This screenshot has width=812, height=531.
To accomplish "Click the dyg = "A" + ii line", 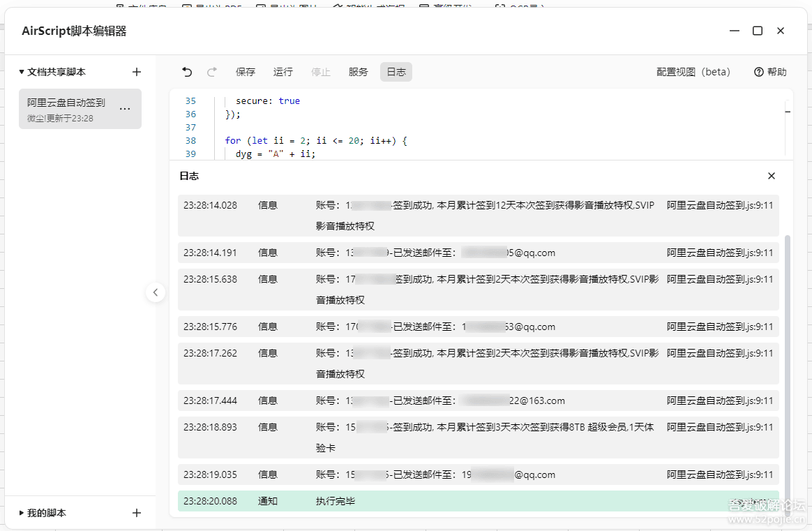I will [x=276, y=154].
